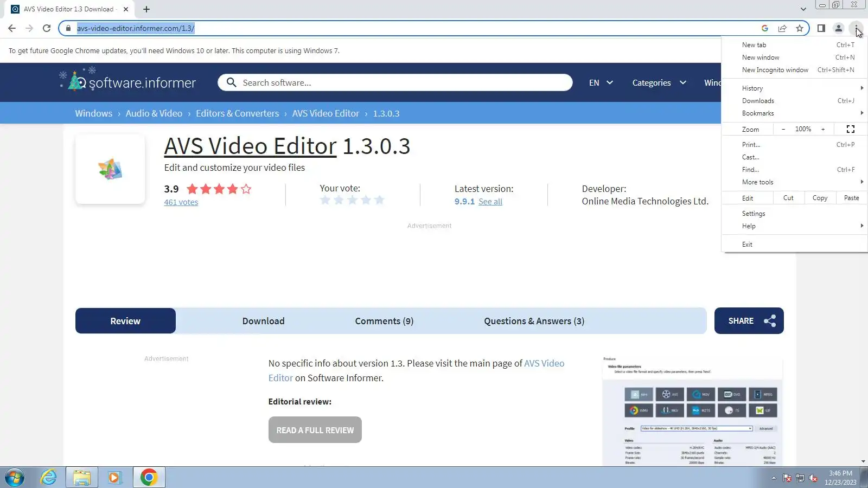The height and width of the screenshot is (488, 868).
Task: Choose Print from Chrome menu
Action: pyautogui.click(x=795, y=145)
